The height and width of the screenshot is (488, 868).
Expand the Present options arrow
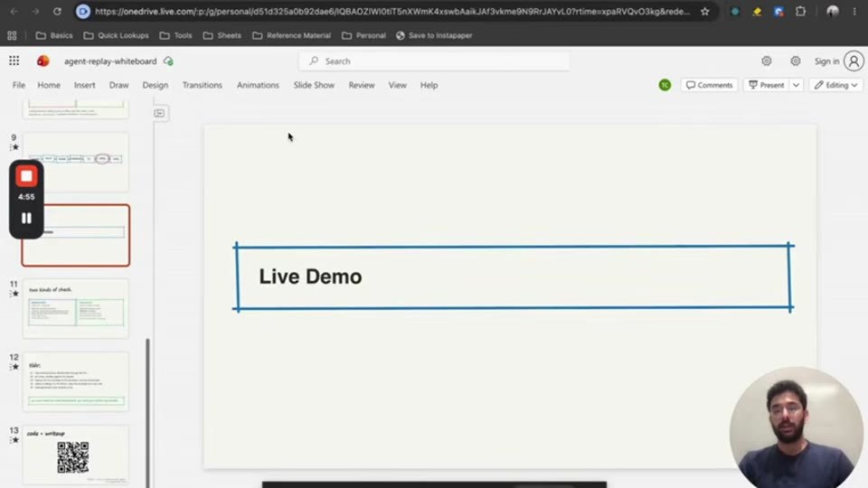pos(796,85)
